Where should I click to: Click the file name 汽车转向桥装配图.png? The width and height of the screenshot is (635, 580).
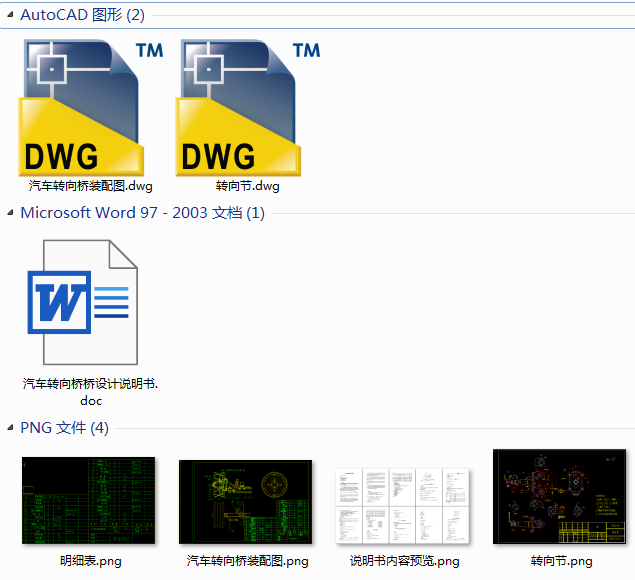pyautogui.click(x=247, y=561)
